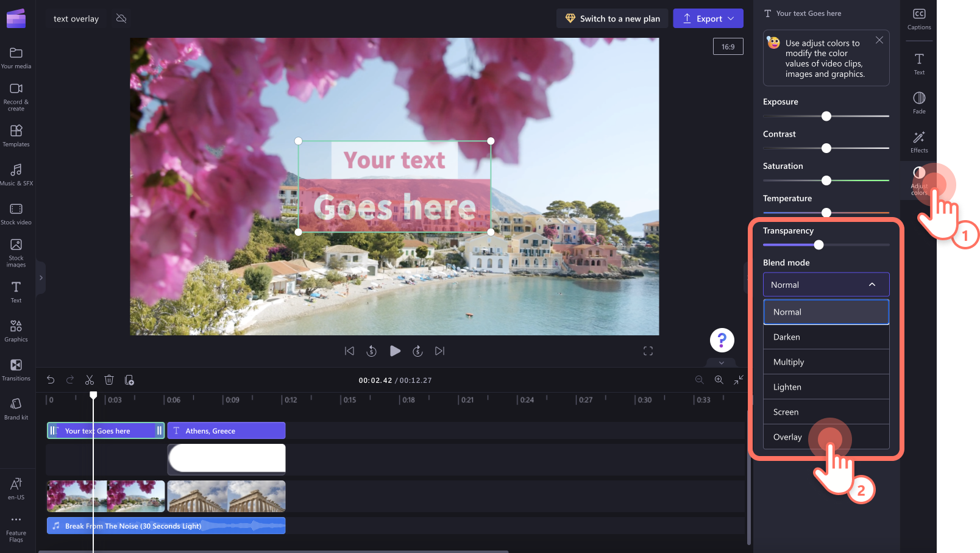
Task: Click the Switch to a new plan button
Action: coord(612,18)
